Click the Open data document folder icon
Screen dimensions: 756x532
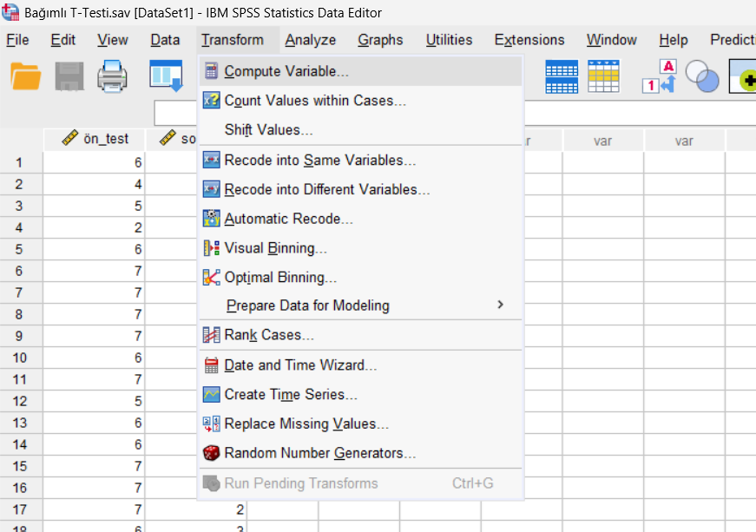tap(26, 76)
